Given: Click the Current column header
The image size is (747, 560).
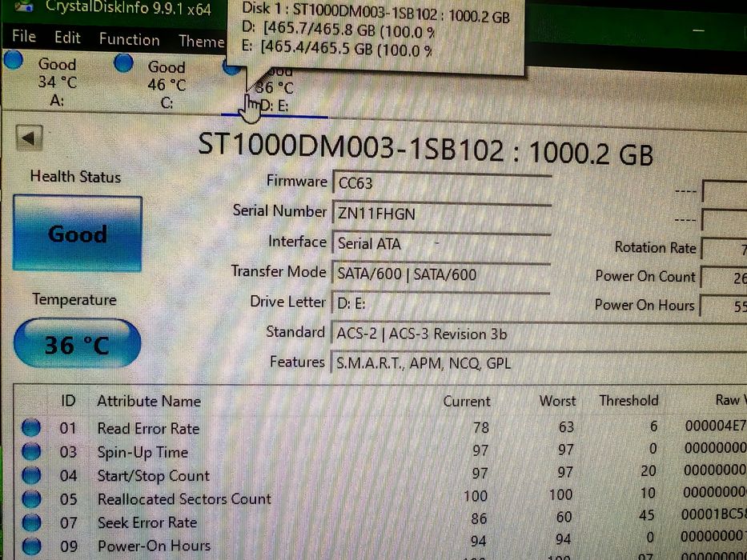Looking at the screenshot, I should tap(467, 401).
